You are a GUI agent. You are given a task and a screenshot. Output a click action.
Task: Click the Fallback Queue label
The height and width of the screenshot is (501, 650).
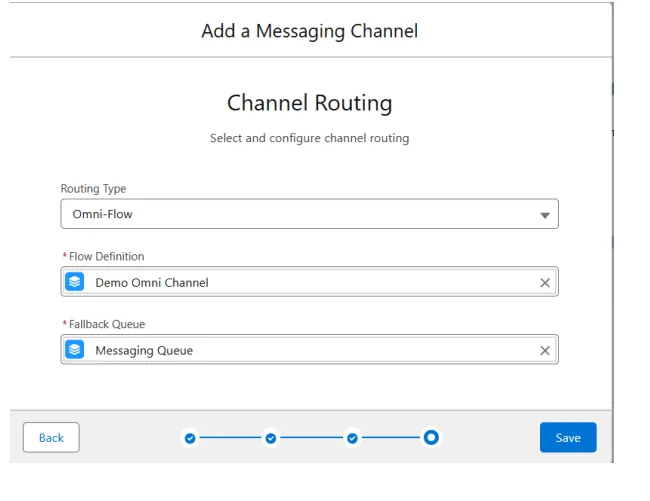(x=106, y=325)
